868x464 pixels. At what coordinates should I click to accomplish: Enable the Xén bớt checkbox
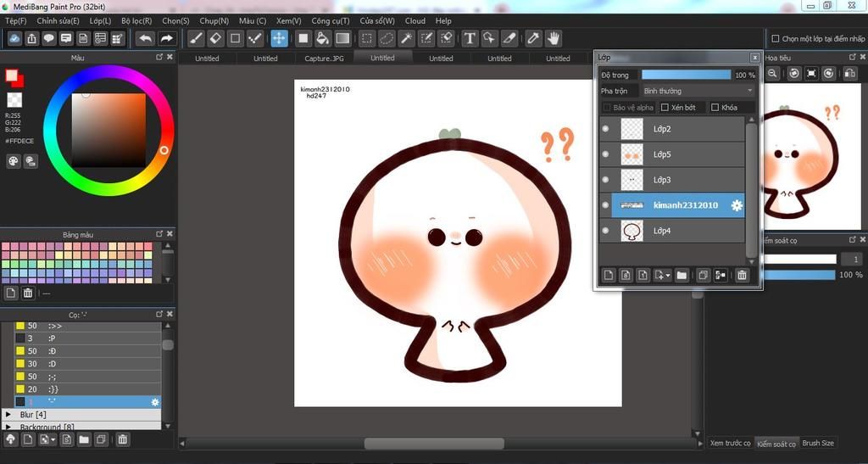665,108
